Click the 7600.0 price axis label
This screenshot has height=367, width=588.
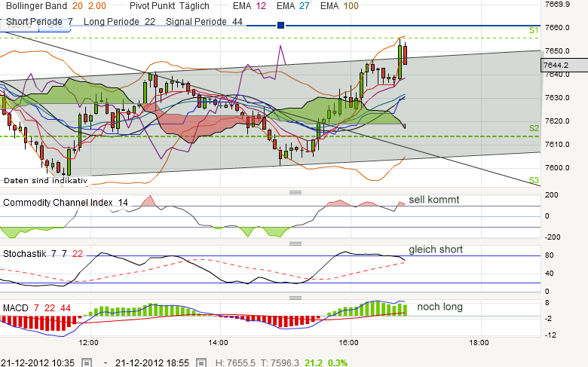557,167
